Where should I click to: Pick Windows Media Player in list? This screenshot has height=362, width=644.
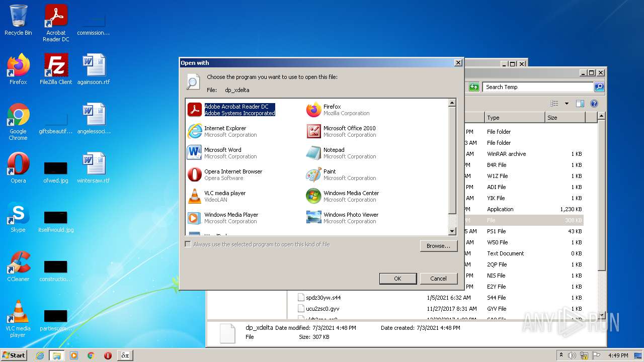point(223,218)
